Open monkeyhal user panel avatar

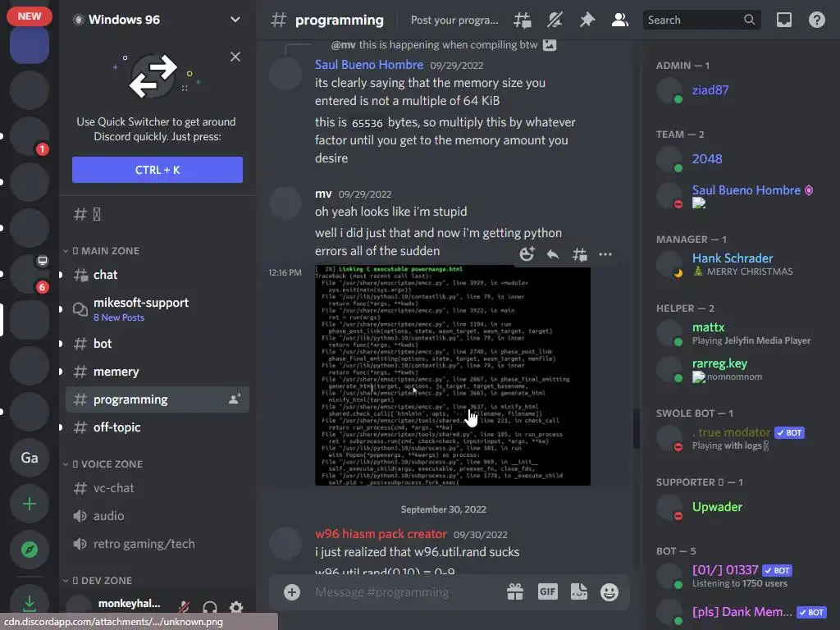[x=79, y=607]
